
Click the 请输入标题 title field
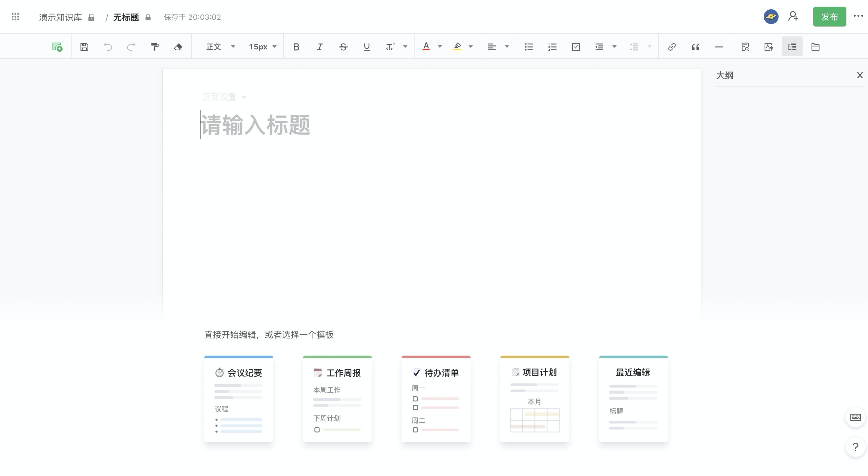[x=255, y=125]
